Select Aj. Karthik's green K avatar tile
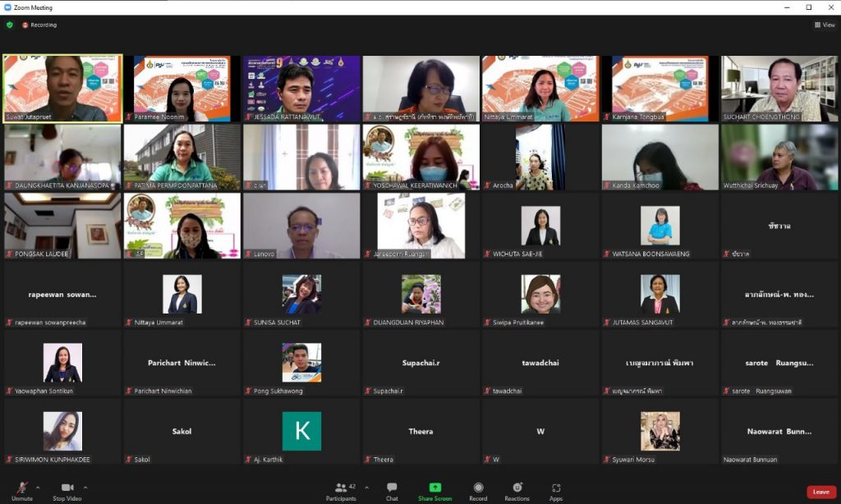841x504 pixels. click(301, 431)
